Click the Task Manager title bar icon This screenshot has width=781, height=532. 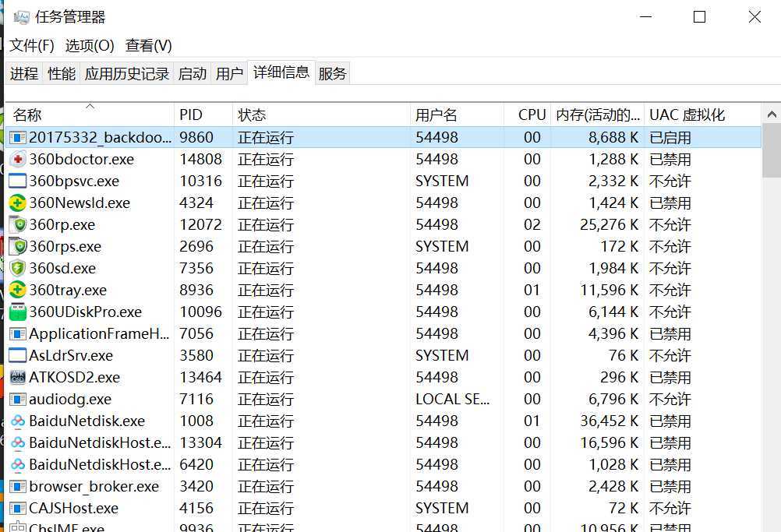21,17
